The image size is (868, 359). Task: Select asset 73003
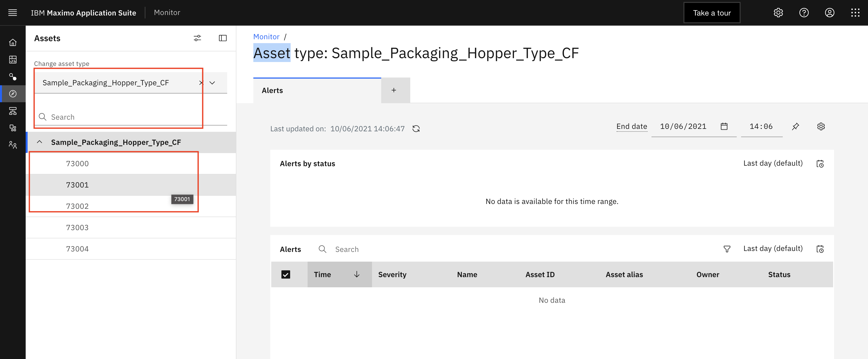point(131,227)
